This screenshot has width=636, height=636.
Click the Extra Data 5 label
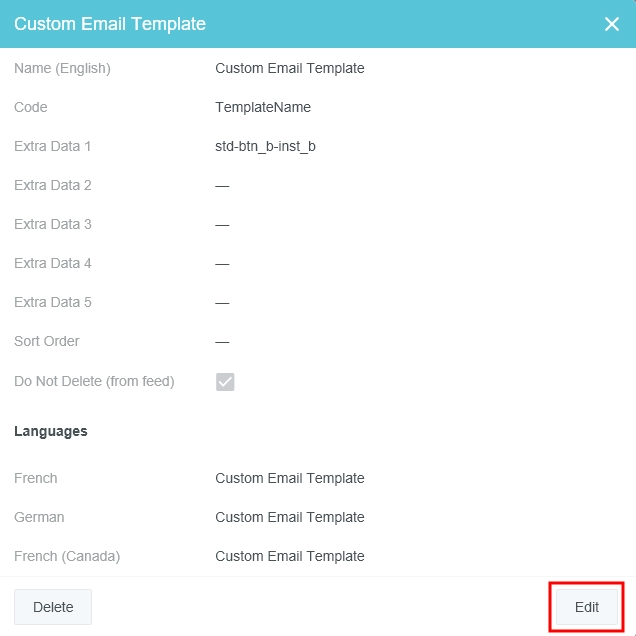pyautogui.click(x=53, y=303)
